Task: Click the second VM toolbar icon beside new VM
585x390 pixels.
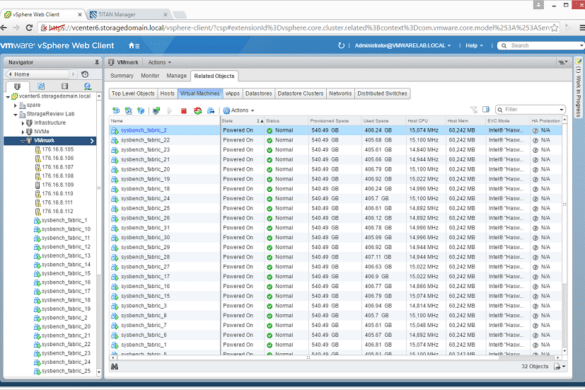Action: pos(128,110)
